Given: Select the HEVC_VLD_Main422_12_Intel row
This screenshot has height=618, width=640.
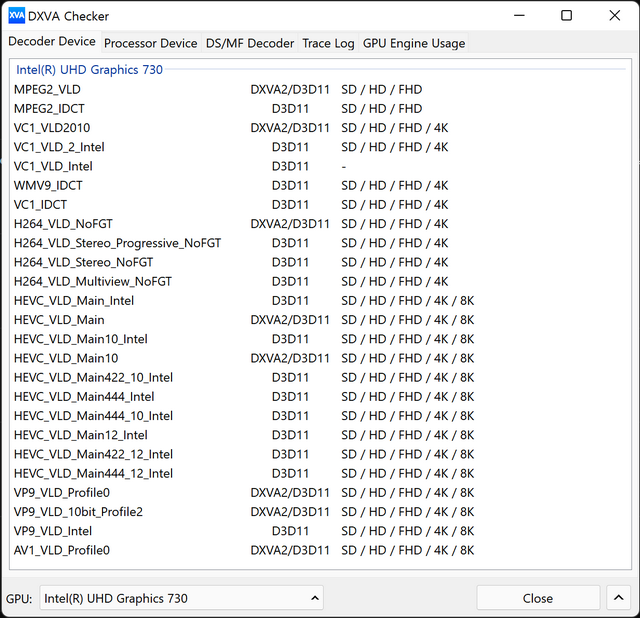Looking at the screenshot, I should pos(320,454).
